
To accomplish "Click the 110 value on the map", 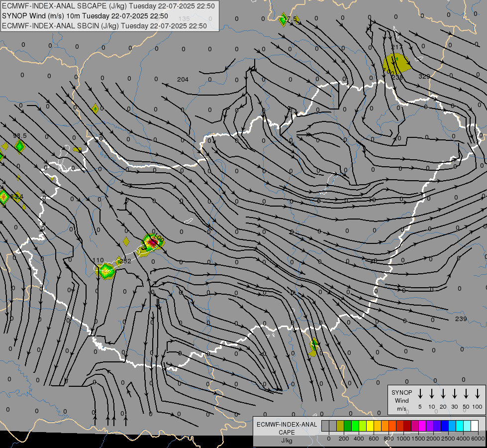I will [x=98, y=260].
